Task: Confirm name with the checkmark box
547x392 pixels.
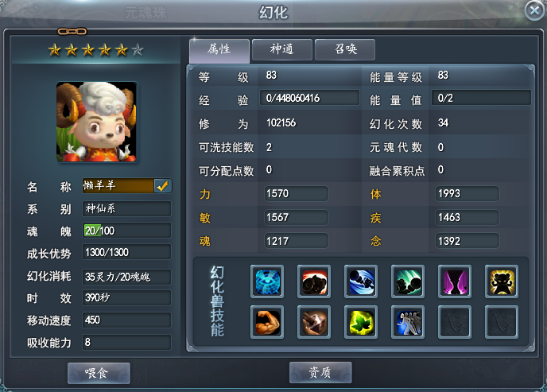Action: 162,186
